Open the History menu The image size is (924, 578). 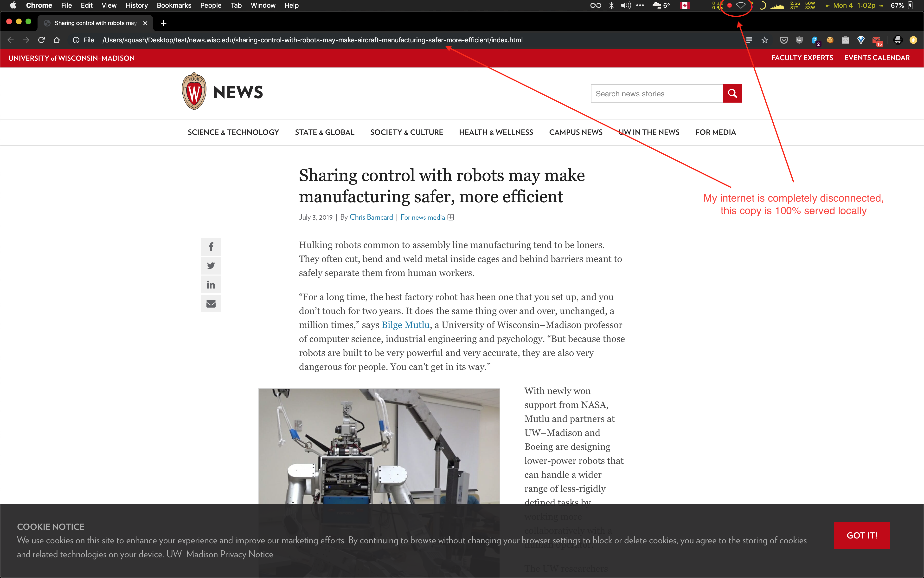136,5
